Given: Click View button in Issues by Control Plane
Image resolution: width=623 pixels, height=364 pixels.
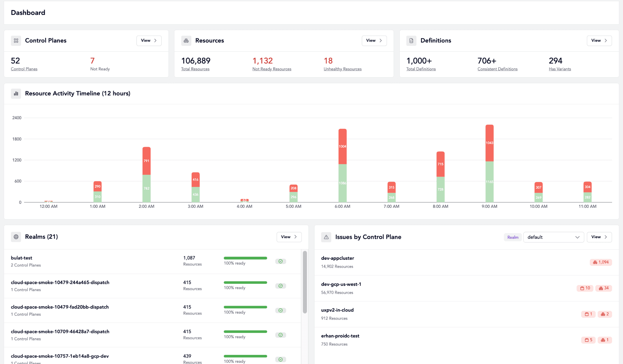Looking at the screenshot, I should point(599,237).
